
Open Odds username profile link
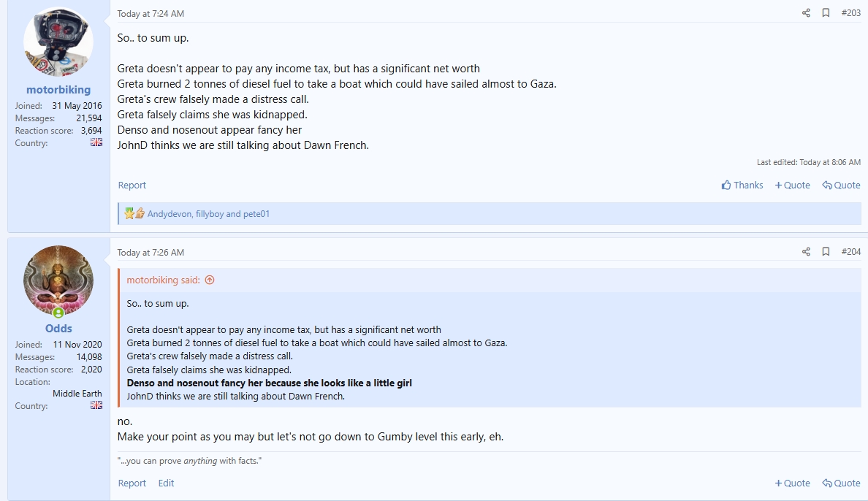(x=58, y=329)
